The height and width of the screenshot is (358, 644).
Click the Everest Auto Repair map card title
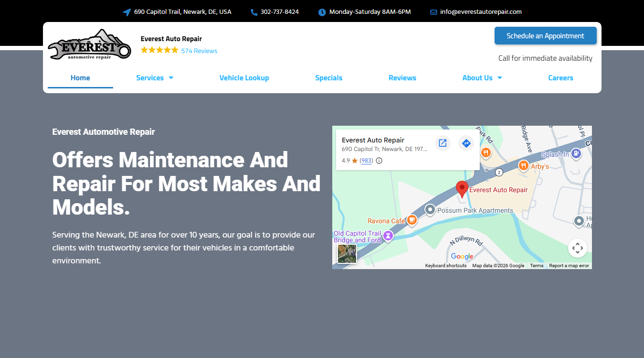pyautogui.click(x=373, y=140)
